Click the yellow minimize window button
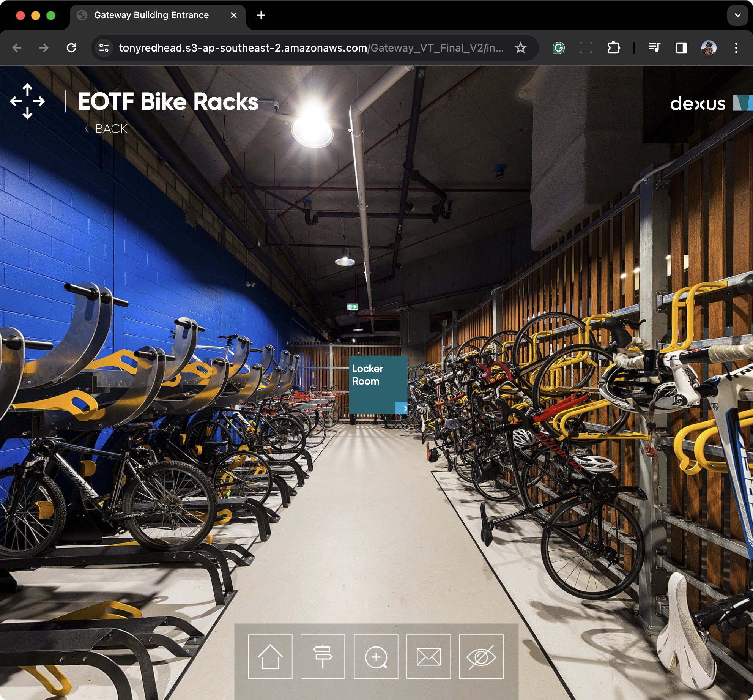Screen dimensions: 753x700 (x=36, y=15)
